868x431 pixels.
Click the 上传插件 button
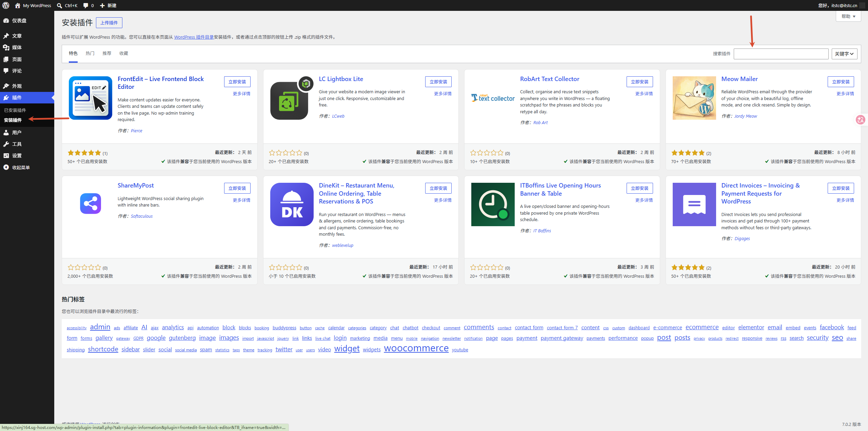point(109,23)
